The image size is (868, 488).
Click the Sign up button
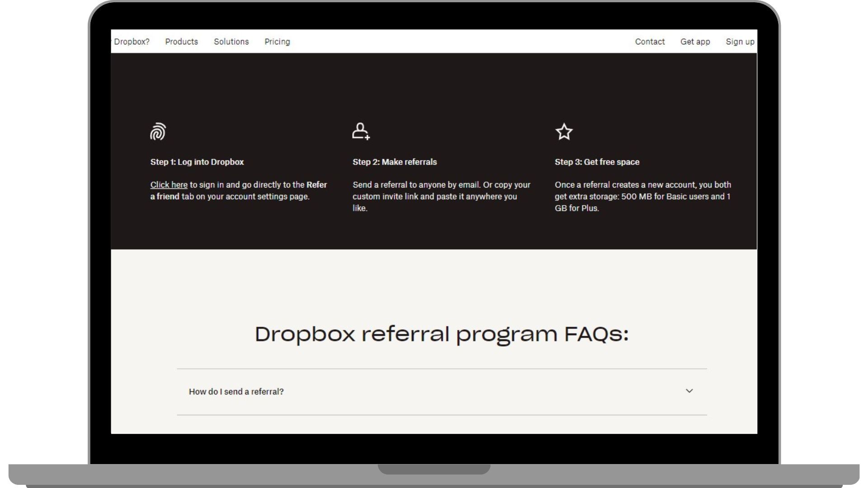(x=740, y=42)
